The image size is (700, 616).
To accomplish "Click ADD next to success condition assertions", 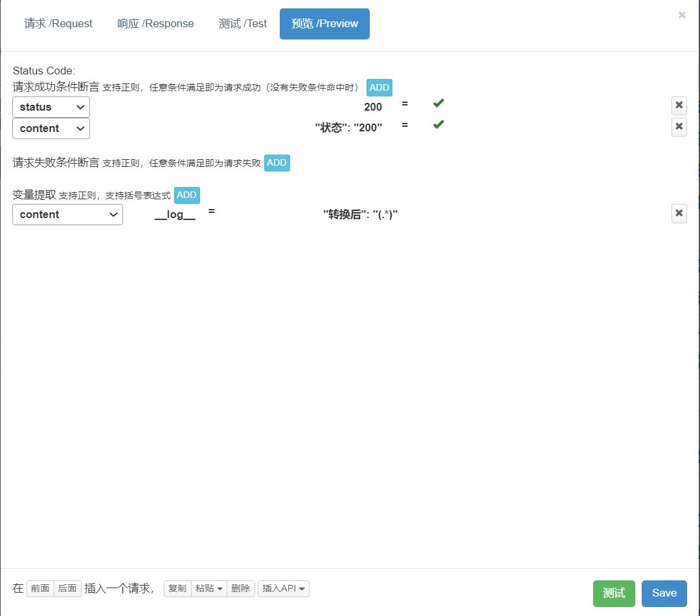I will (379, 87).
